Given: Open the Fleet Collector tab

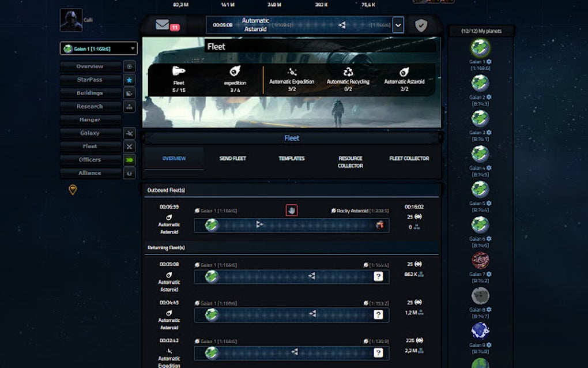Looking at the screenshot, I should click(x=410, y=159).
